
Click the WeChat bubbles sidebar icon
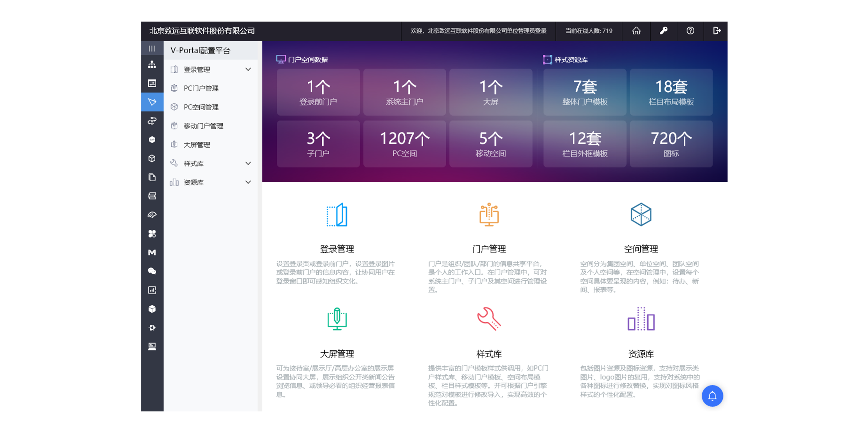click(152, 271)
